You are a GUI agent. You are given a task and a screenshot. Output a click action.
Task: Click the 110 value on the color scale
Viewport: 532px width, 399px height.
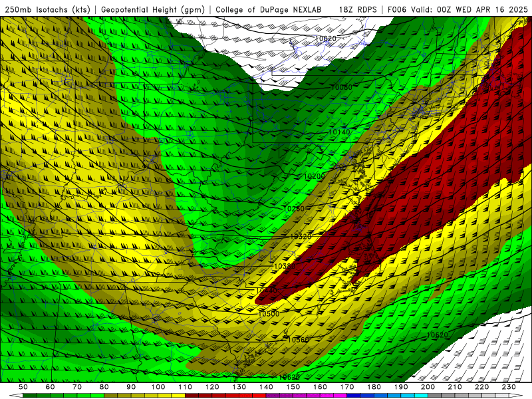pyautogui.click(x=186, y=387)
